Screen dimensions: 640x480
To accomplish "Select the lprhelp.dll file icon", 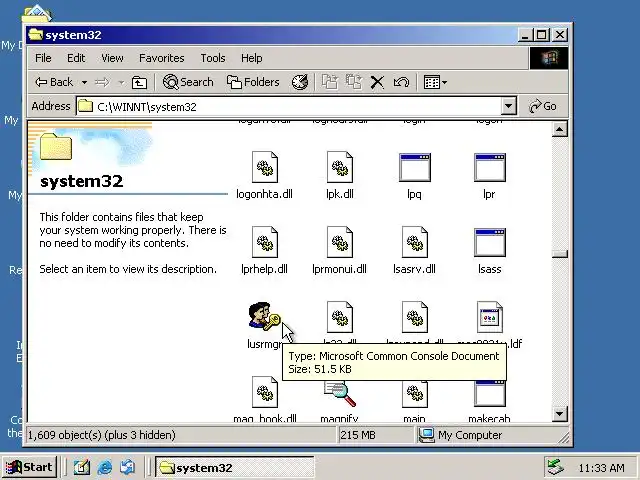I will [x=265, y=242].
